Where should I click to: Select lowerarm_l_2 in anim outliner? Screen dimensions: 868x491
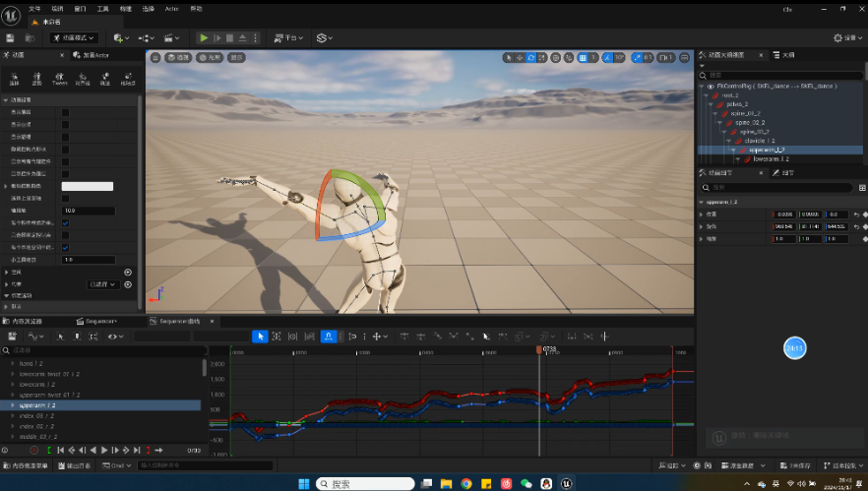[x=771, y=158]
